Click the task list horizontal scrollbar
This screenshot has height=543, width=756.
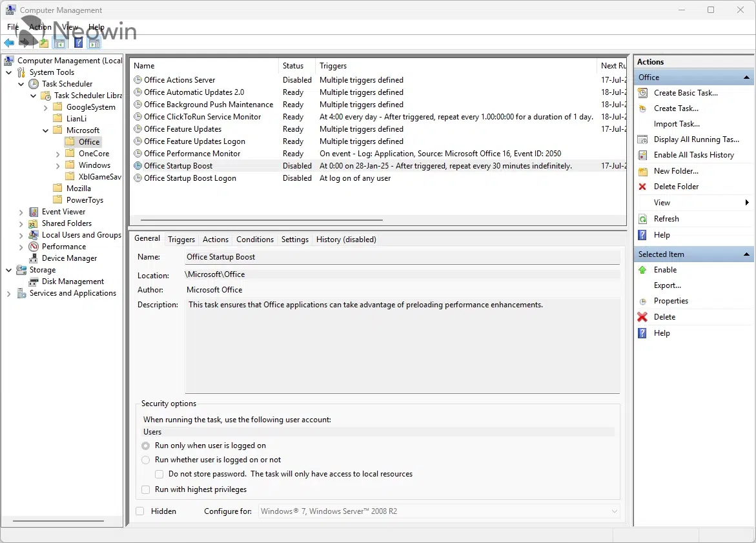tap(262, 220)
